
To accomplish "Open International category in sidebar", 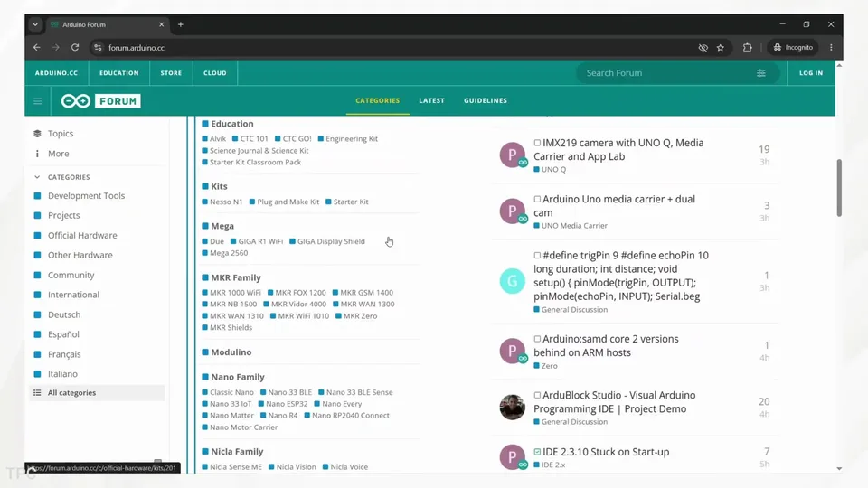I will click(73, 295).
